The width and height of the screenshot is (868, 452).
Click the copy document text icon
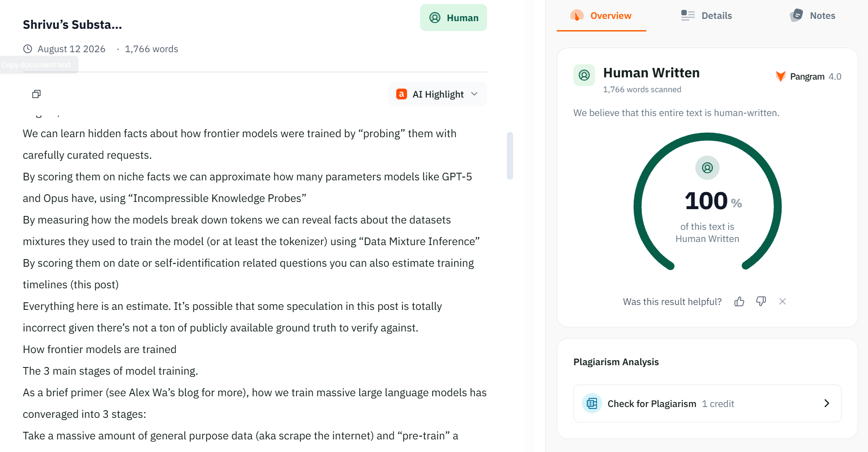pos(36,94)
